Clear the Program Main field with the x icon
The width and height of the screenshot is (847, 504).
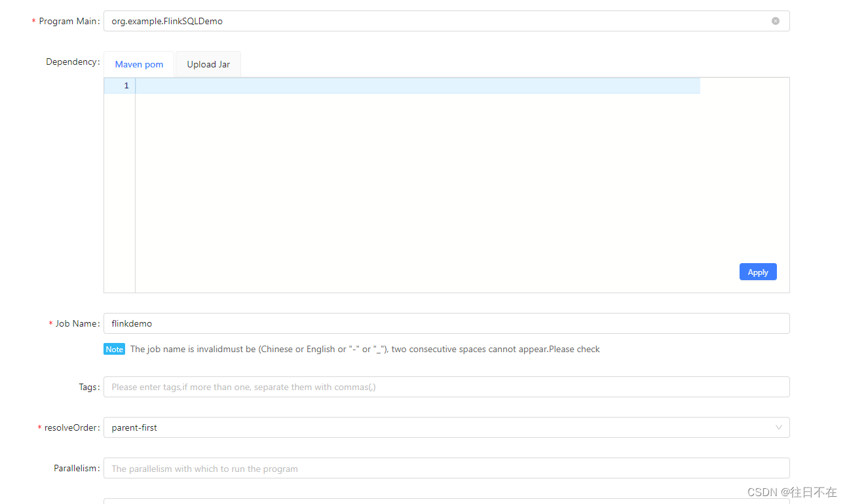coord(776,21)
